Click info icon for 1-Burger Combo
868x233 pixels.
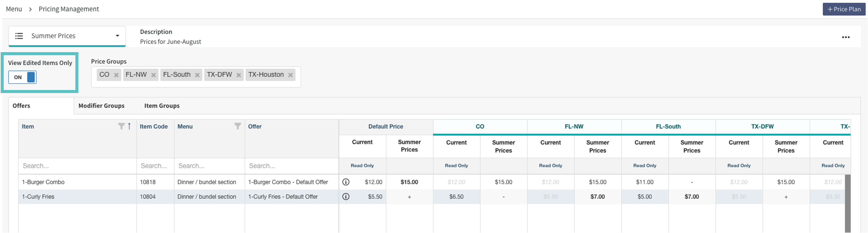(346, 182)
